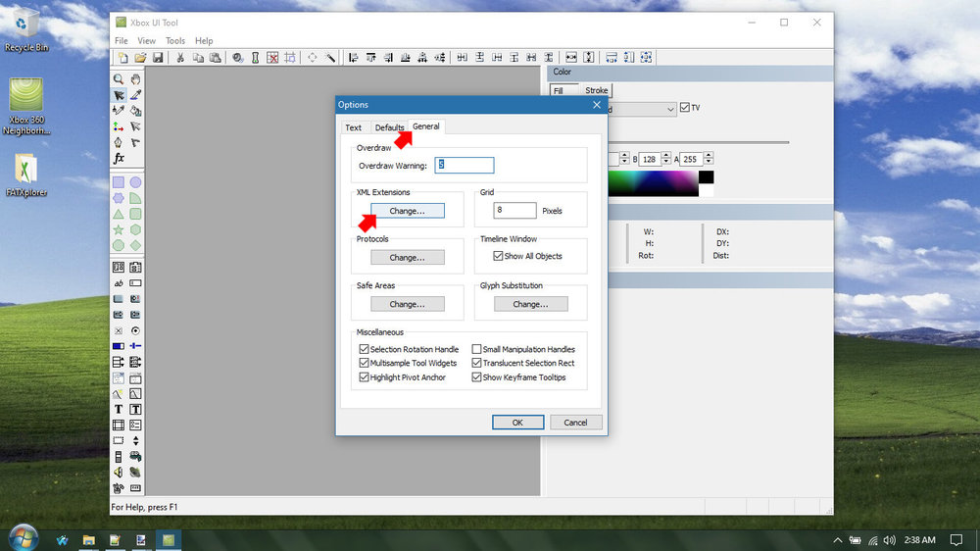Screen dimensions: 980x551
Task: Open File Explorer from taskbar
Action: (x=89, y=540)
